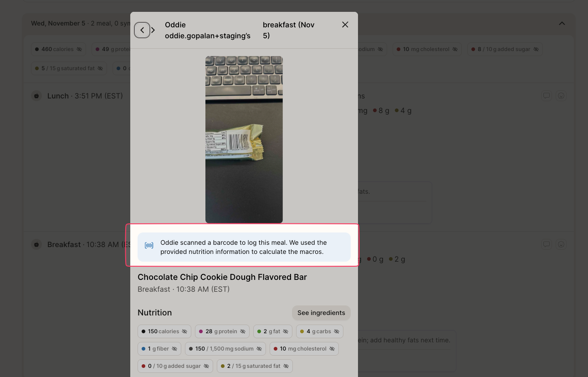The width and height of the screenshot is (588, 377).
Task: Click the meal icon beside Breakfast row
Action: tap(36, 244)
